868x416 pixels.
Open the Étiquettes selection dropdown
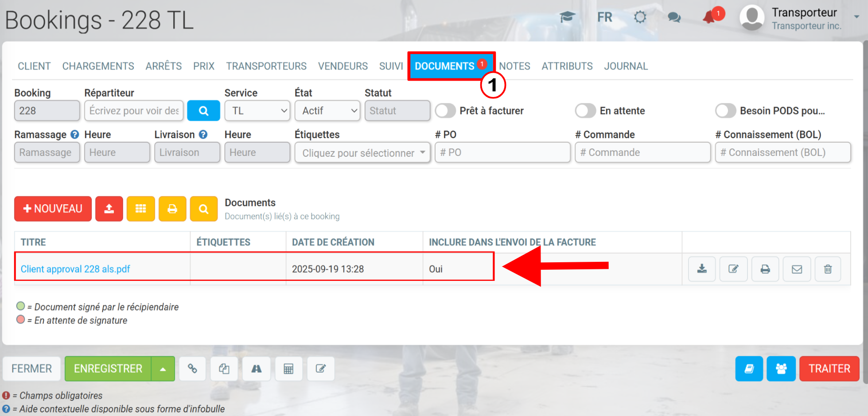[362, 153]
